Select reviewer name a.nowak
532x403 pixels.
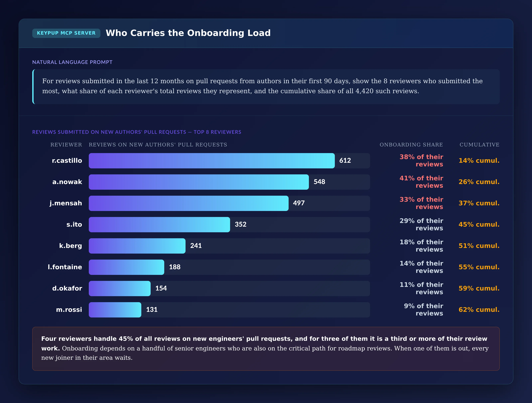pyautogui.click(x=67, y=182)
